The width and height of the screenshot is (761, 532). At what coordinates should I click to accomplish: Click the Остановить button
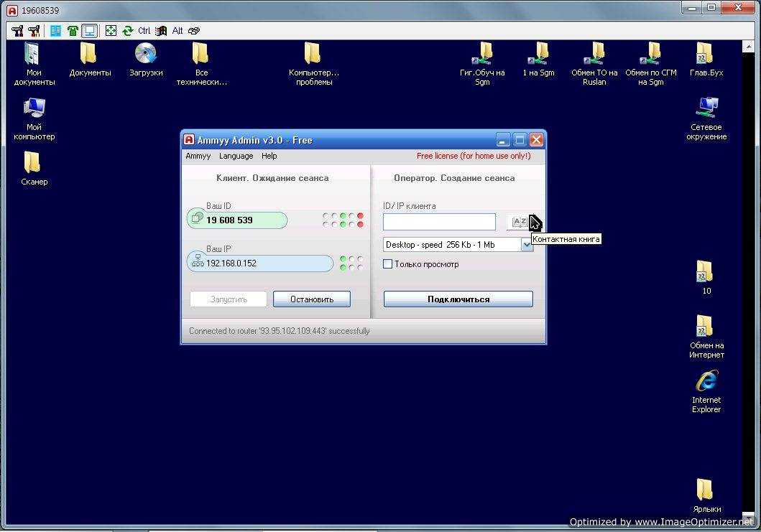(x=312, y=299)
